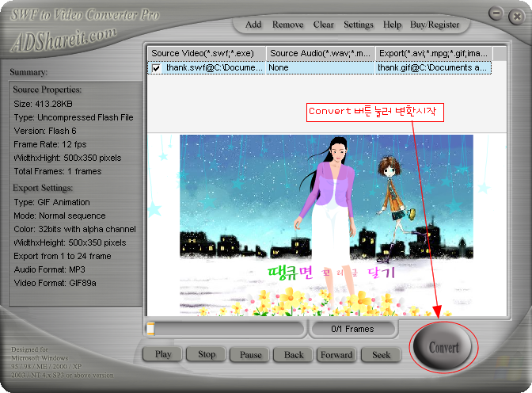
Task: Click the frame progress slider handle
Action: (x=150, y=329)
